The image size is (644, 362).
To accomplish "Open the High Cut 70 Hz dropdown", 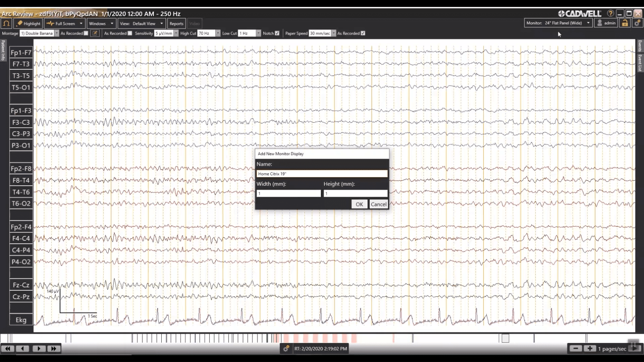I will (x=218, y=33).
